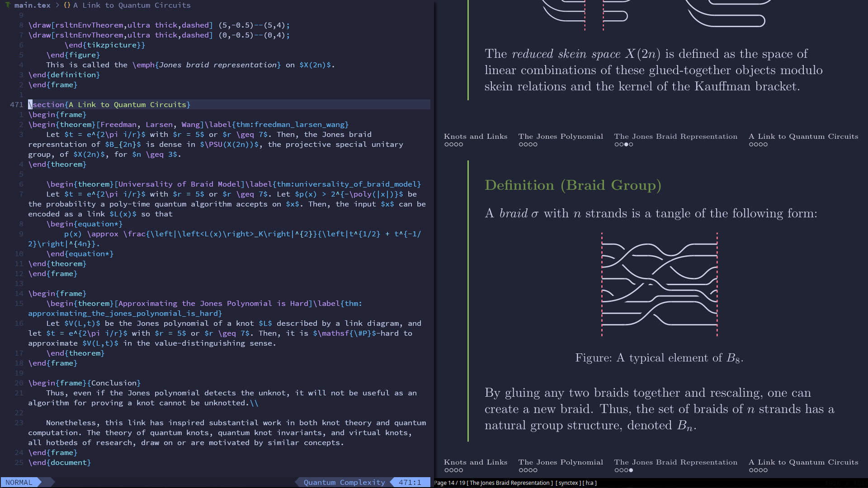
Task: Click 'A Link to Quantum Circuits' in lower slide navigation
Action: tap(803, 462)
